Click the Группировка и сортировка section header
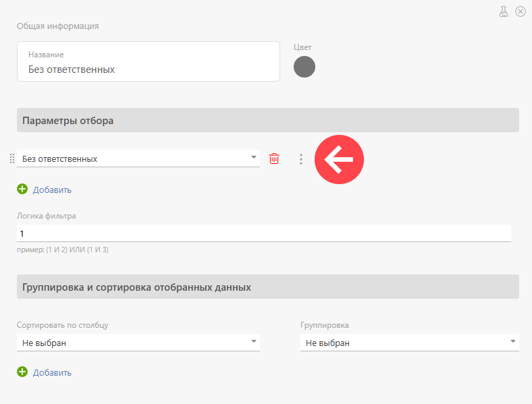The image size is (532, 404). click(268, 287)
